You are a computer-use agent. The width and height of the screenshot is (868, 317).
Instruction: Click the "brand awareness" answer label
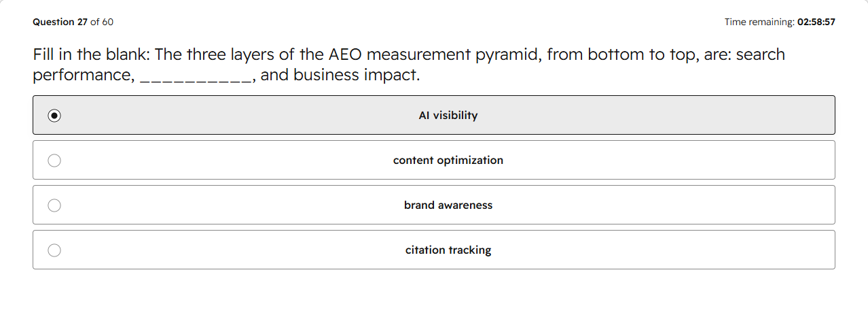pyautogui.click(x=448, y=205)
